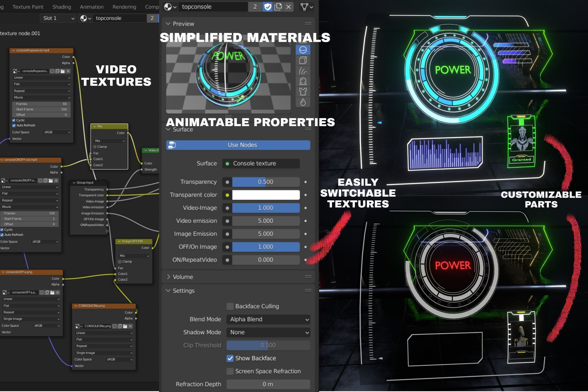The height and width of the screenshot is (392, 588).
Task: Open the Blend Mode Alpha Blend dropdown
Action: point(268,319)
